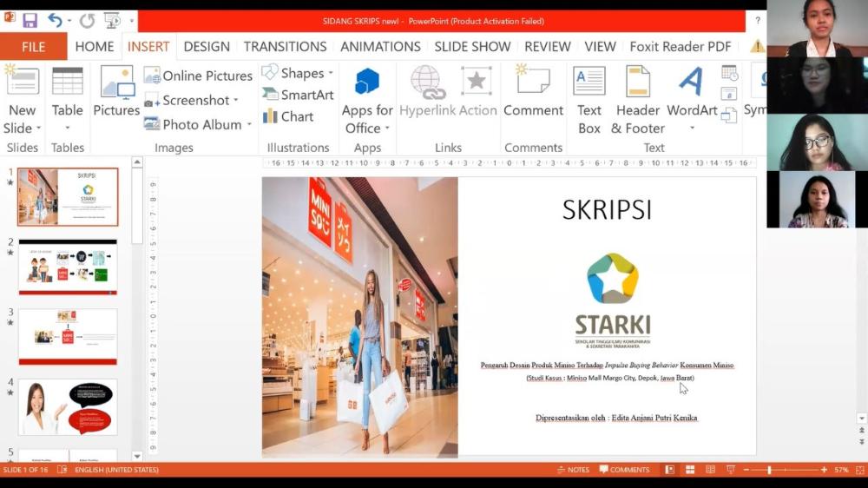Viewport: 868px width, 488px height.
Task: Start slideshow from beginning quick access icon
Action: tap(112, 21)
